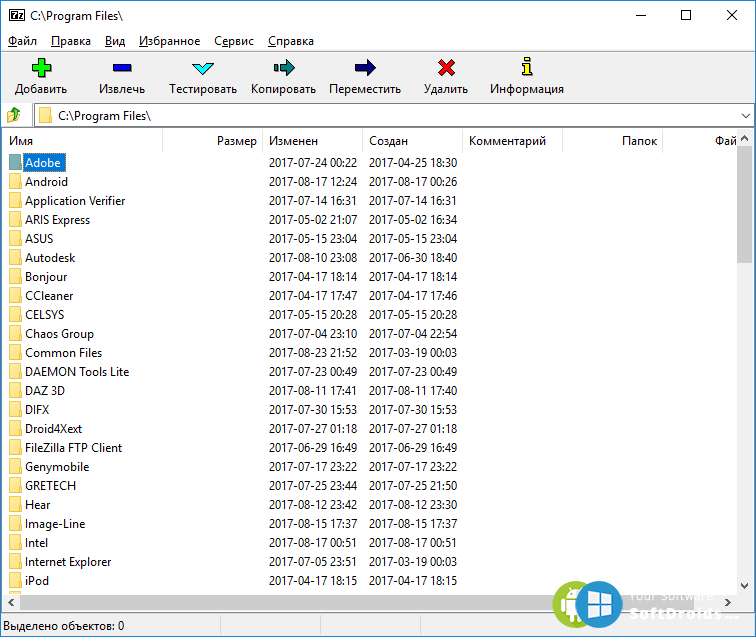Image resolution: width=756 pixels, height=637 pixels.
Task: Open the Вид menu
Action: pos(115,41)
